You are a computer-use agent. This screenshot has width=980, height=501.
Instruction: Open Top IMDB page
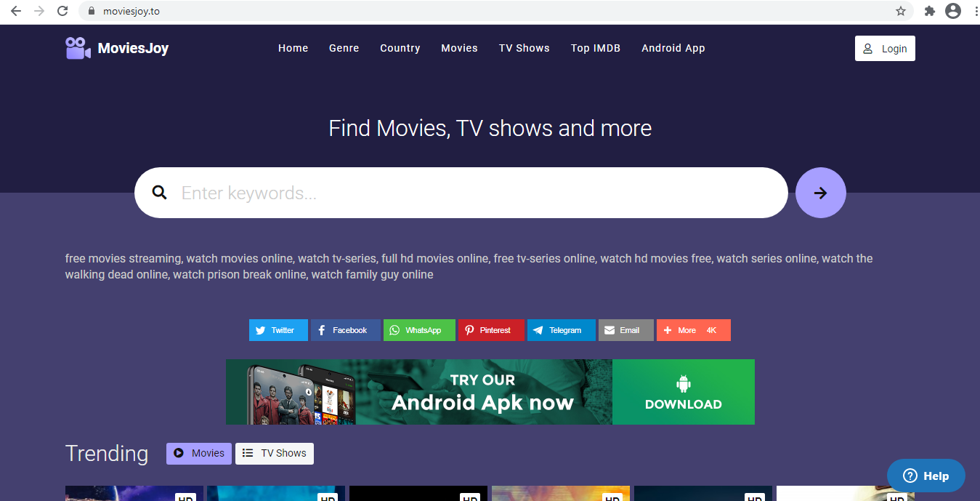click(x=596, y=48)
